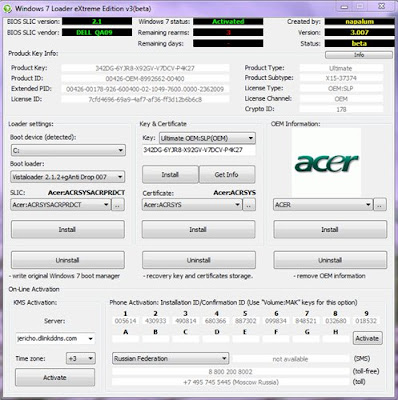
Task: Open the Time zone +3 dropdown
Action: [x=81, y=359]
